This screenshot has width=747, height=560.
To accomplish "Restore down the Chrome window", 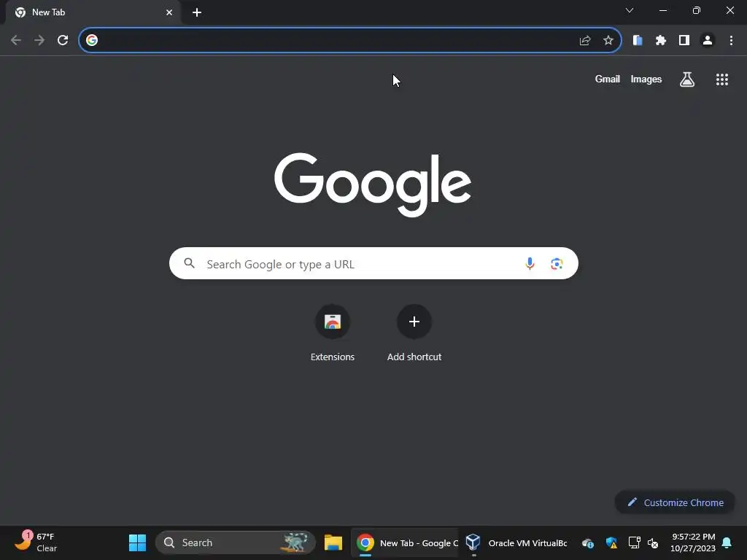I will (x=697, y=10).
